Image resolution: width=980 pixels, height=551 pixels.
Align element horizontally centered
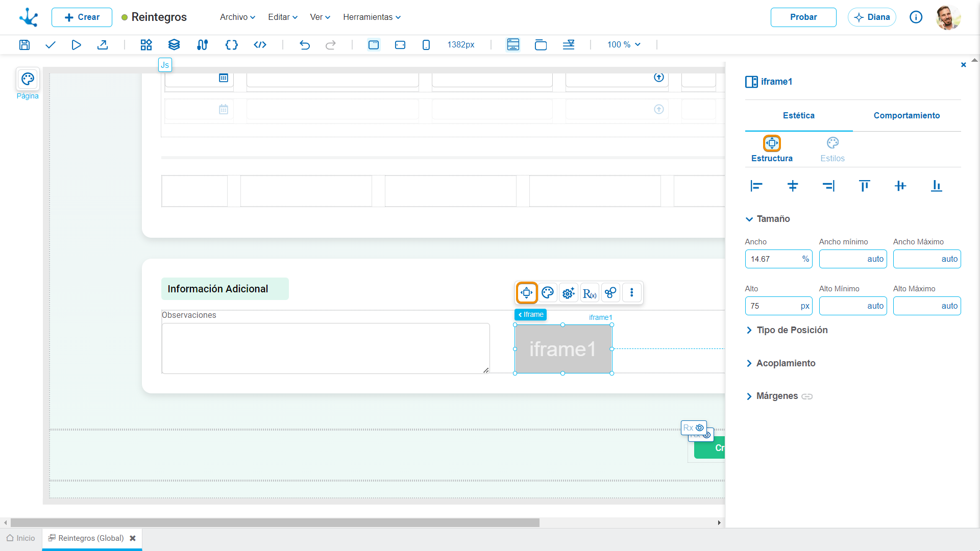click(x=793, y=186)
